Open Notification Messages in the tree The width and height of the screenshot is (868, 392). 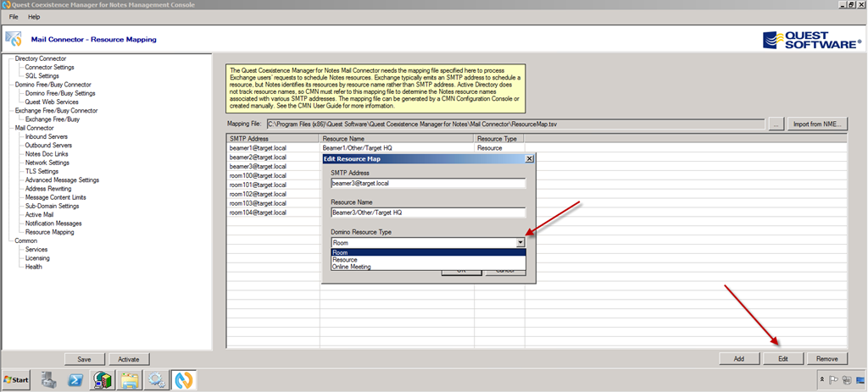pyautogui.click(x=53, y=224)
